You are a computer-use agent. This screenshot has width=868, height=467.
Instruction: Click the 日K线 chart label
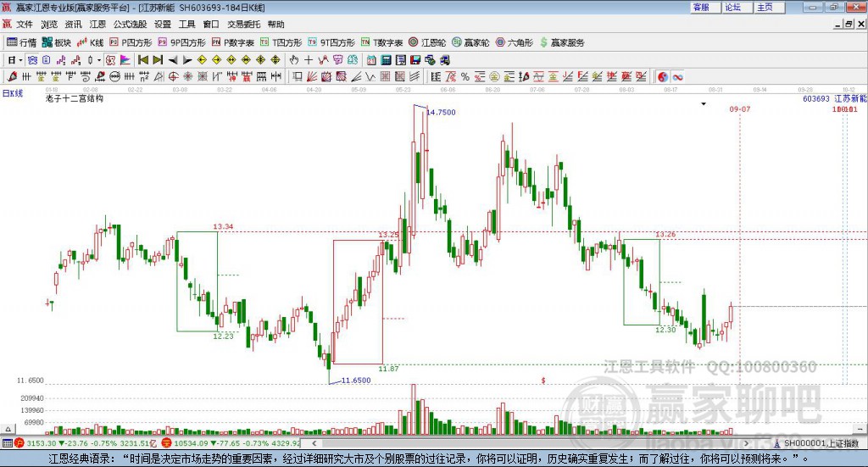click(13, 93)
